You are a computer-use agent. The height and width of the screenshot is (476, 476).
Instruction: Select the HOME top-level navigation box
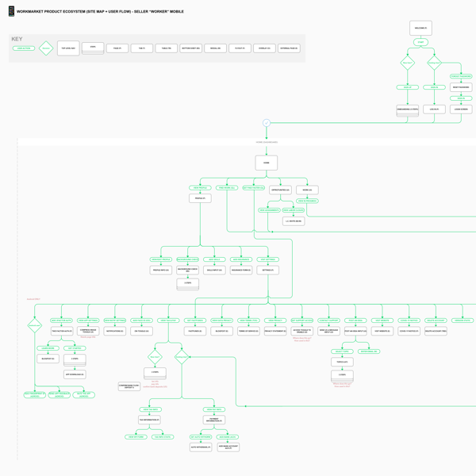pyautogui.click(x=267, y=163)
